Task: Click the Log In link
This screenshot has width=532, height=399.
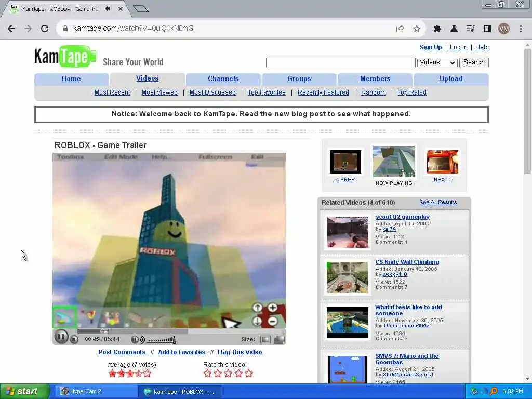Action: point(458,47)
